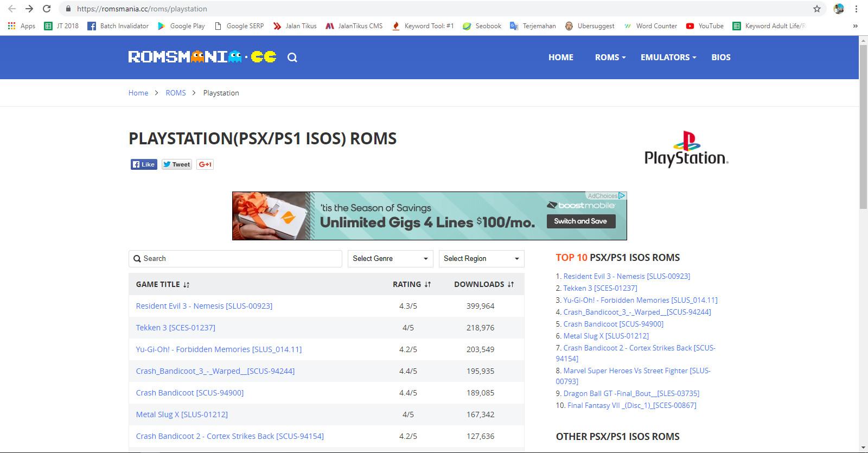Sort the list by RATING
Image resolution: width=868 pixels, height=453 pixels.
(412, 284)
